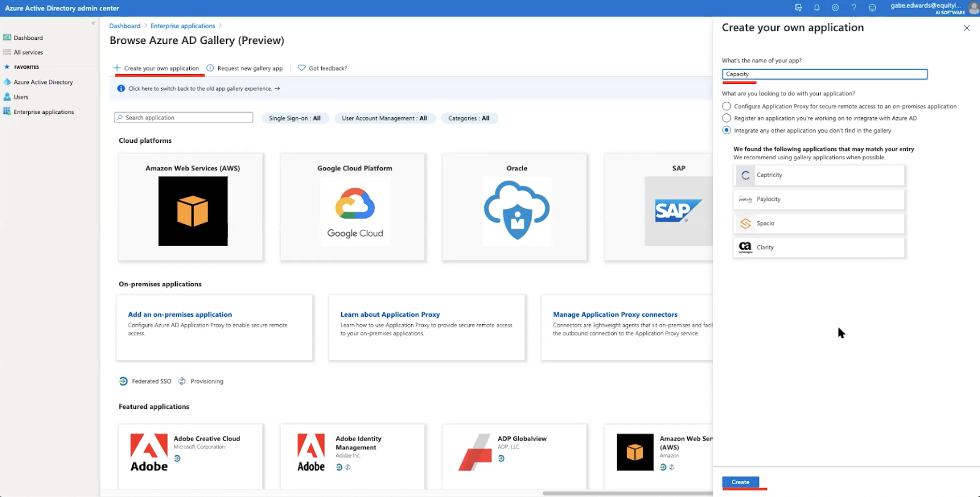The height and width of the screenshot is (497, 980).
Task: Open the Categories filter
Action: tap(469, 118)
